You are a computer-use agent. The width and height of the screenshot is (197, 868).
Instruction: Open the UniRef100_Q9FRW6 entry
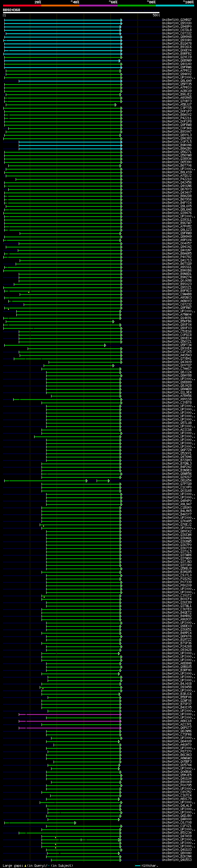[x=177, y=67]
